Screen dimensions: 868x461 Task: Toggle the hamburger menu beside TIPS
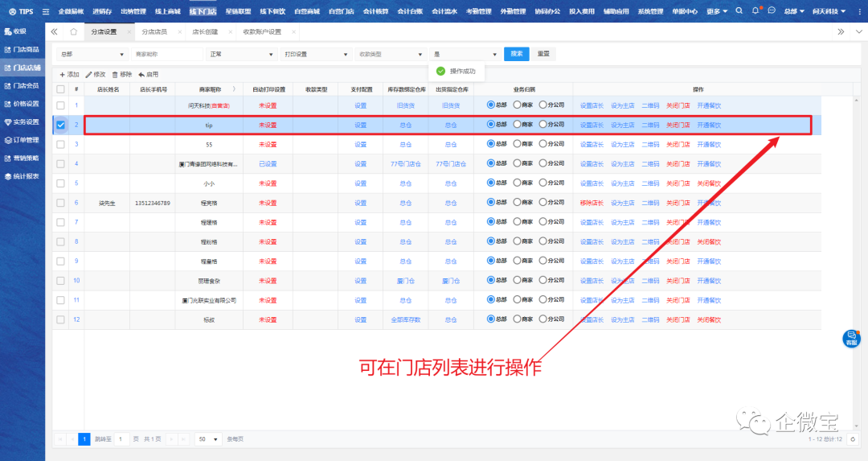[45, 11]
